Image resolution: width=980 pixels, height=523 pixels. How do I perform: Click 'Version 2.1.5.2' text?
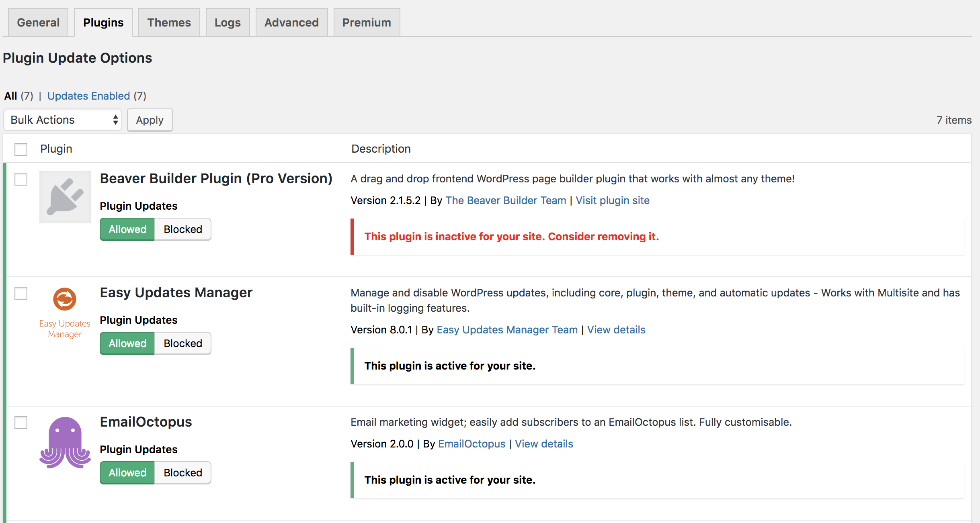pos(385,200)
